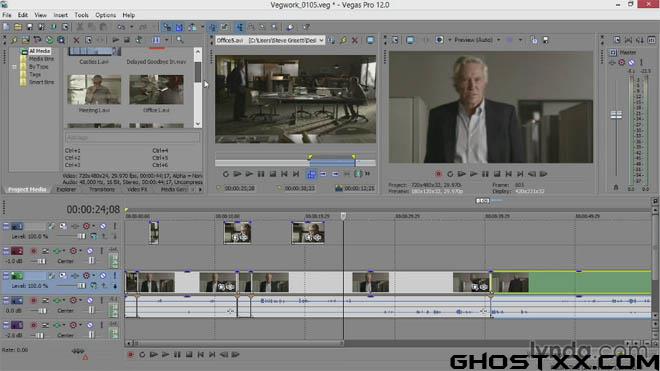Click the red X in the Trimmer toolbar
The height and width of the screenshot is (371, 660).
tap(355, 40)
